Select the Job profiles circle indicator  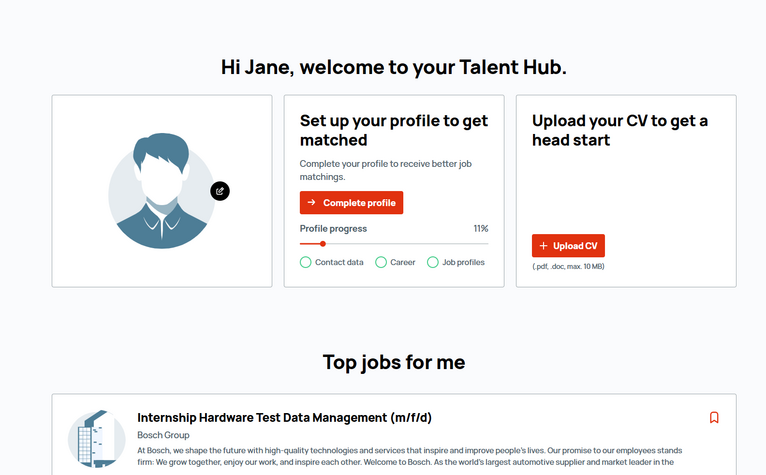coord(432,262)
